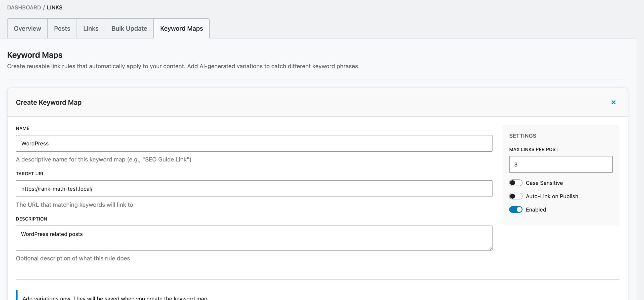The width and height of the screenshot is (644, 300).
Task: Focus the Name input field
Action: click(x=254, y=143)
